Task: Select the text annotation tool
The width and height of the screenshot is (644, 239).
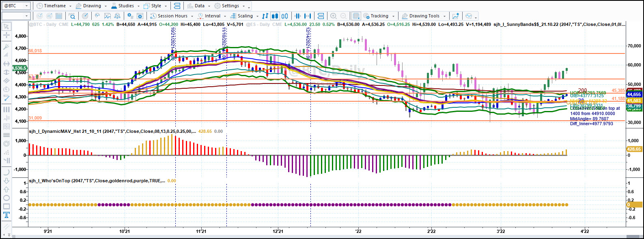Action: click(6, 215)
